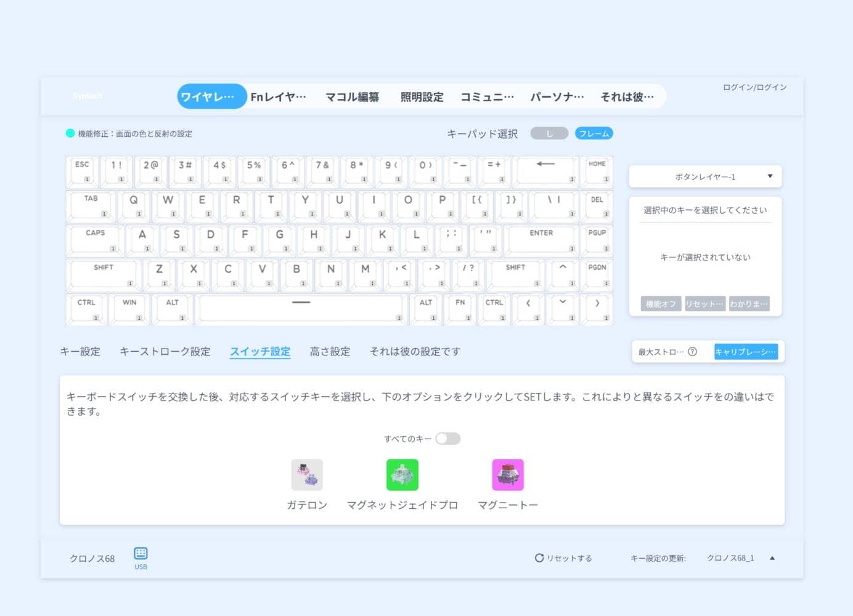Viewport: 853px width, 616px height.
Task: Switch to キーストローク設定 sub-tab
Action: 165,351
